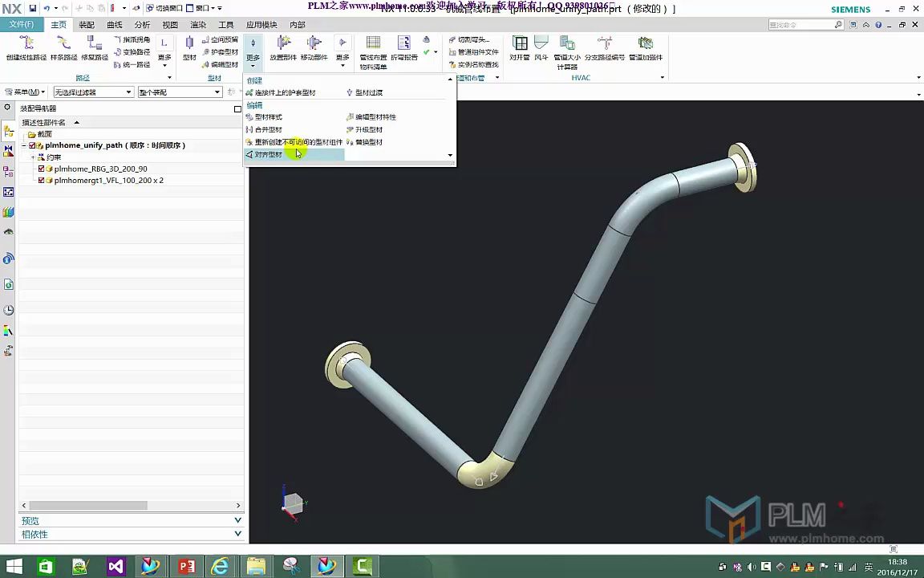Viewport: 924px width, 578px height.
Task: Select 型材样式 in the 编辑 section
Action: 264,117
